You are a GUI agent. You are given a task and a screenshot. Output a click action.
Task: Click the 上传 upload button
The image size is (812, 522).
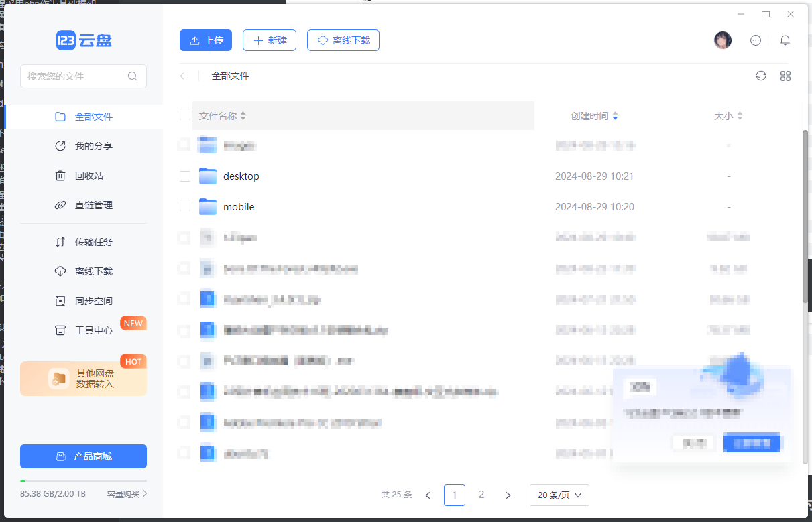point(205,40)
